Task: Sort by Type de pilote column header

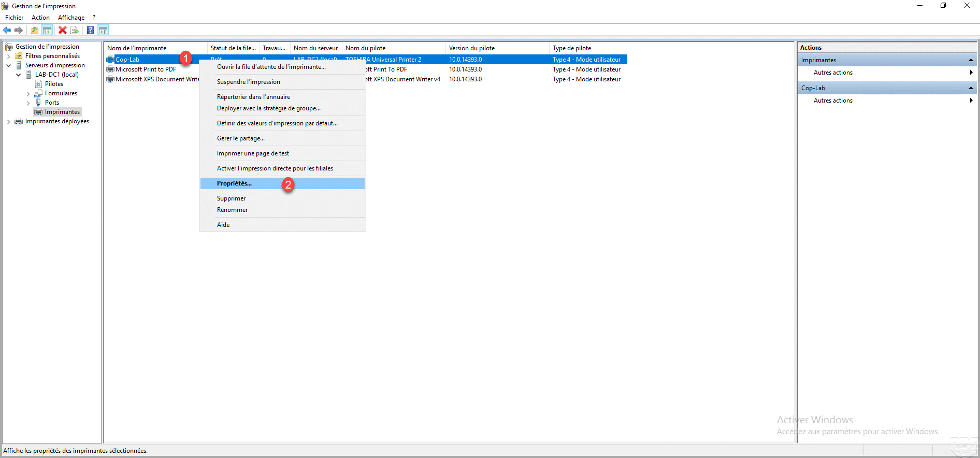Action: [x=588, y=48]
